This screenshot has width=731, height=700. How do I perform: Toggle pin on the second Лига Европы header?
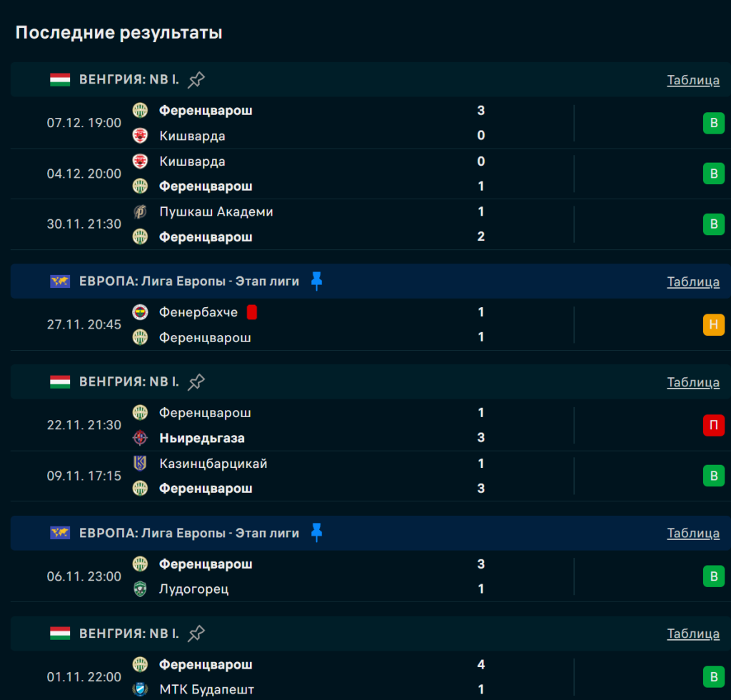coord(317,533)
